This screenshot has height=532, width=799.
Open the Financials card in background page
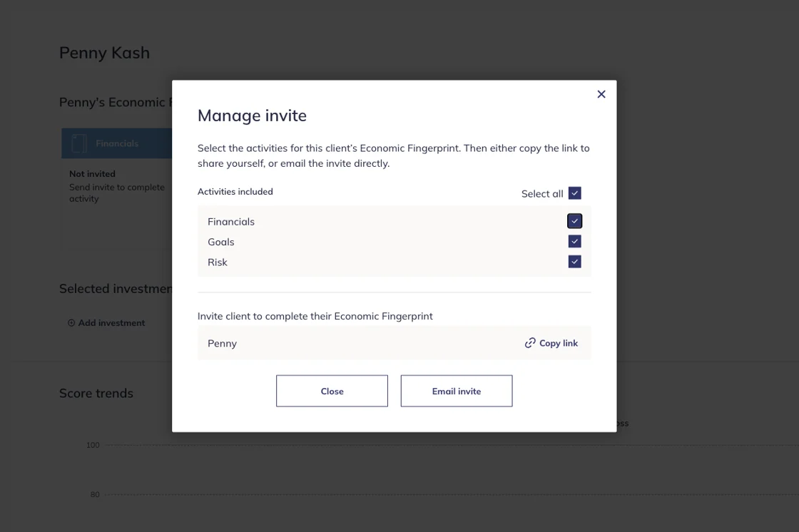(x=117, y=143)
